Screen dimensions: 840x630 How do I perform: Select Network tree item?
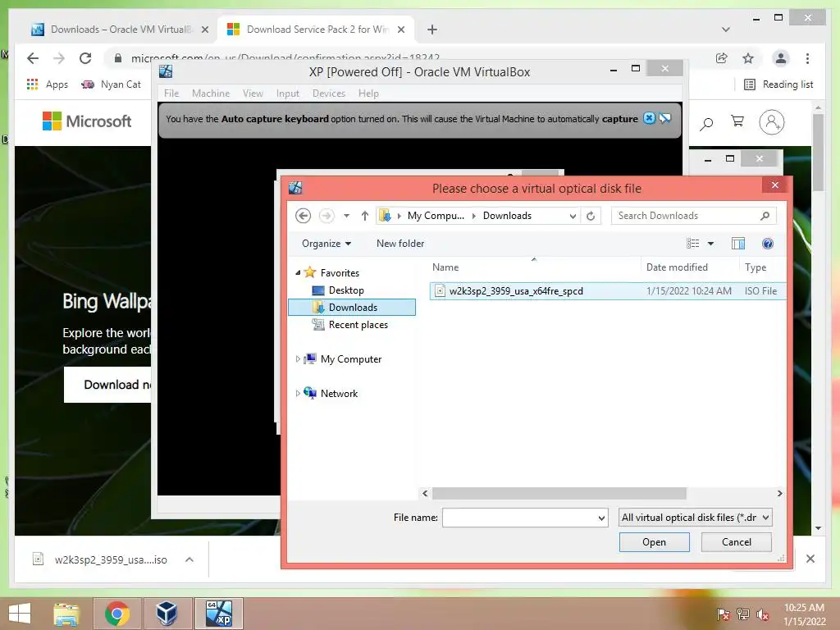click(x=339, y=393)
